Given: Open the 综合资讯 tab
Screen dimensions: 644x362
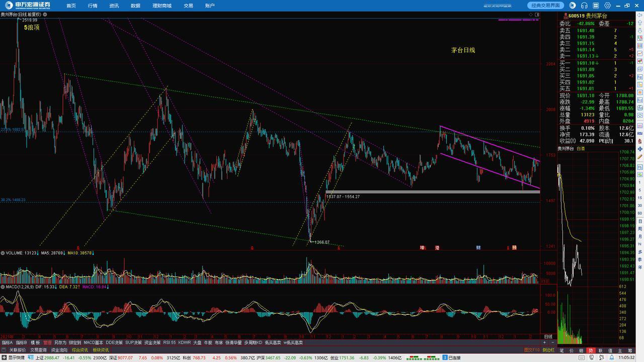Looking at the screenshot, I should click(80, 350).
